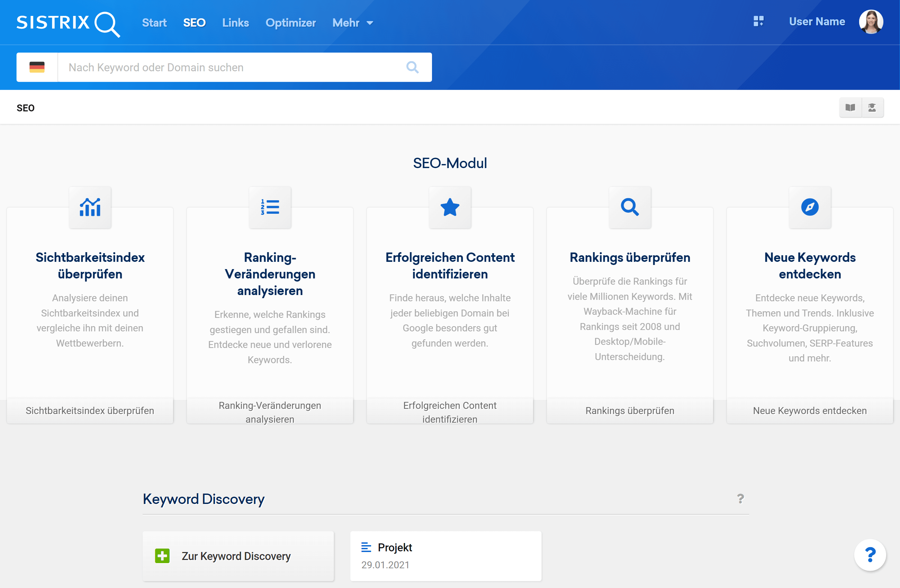Viewport: 900px width, 588px height.
Task: Click the compass icon for new keywords
Action: tap(810, 207)
